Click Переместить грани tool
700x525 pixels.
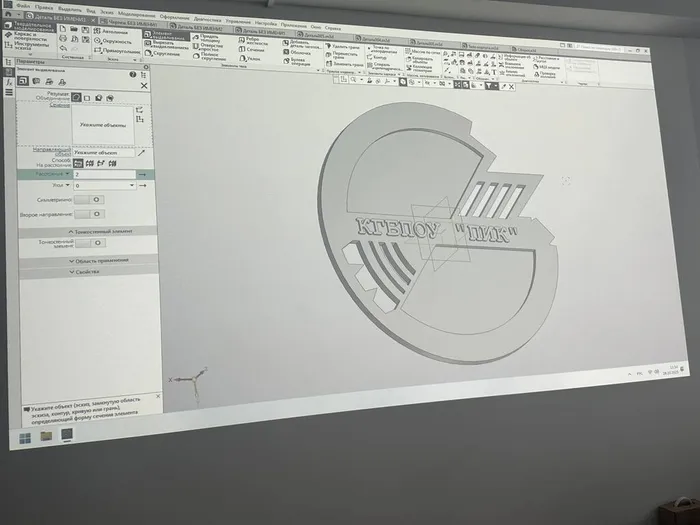[x=342, y=55]
